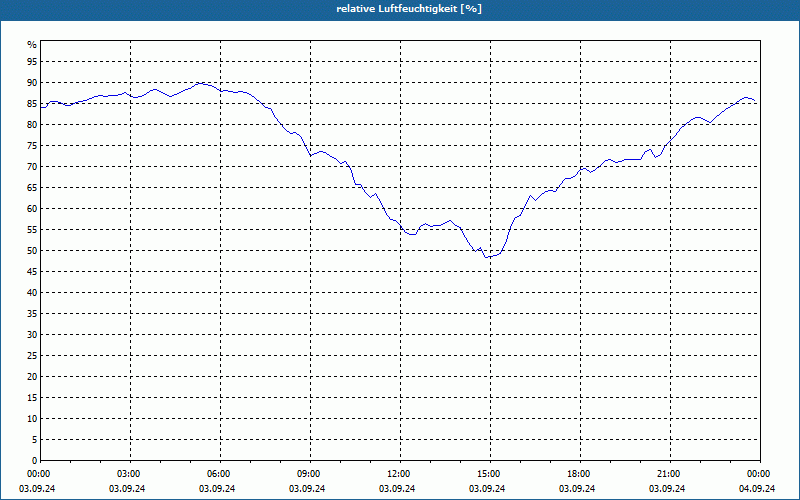Image resolution: width=800 pixels, height=500 pixels.
Task: Click the 40 y-axis label
Action: point(32,292)
